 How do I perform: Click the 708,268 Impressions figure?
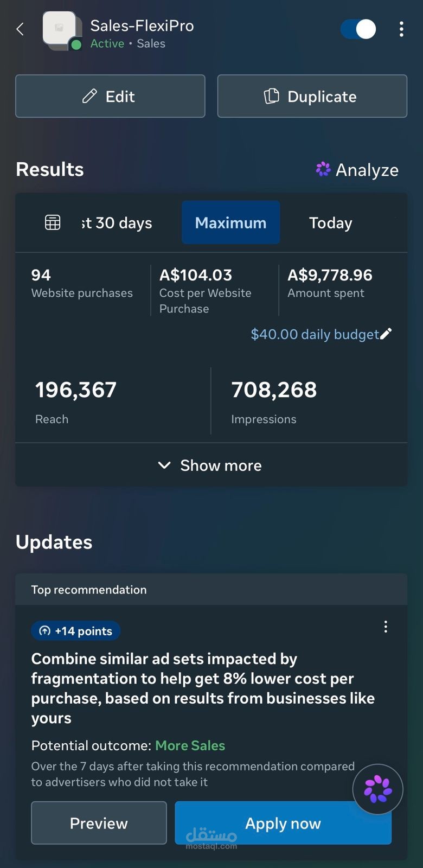click(x=274, y=390)
